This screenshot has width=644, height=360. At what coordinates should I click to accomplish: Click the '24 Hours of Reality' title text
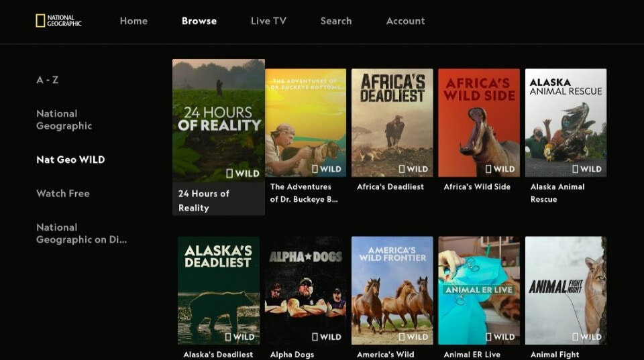(x=204, y=200)
